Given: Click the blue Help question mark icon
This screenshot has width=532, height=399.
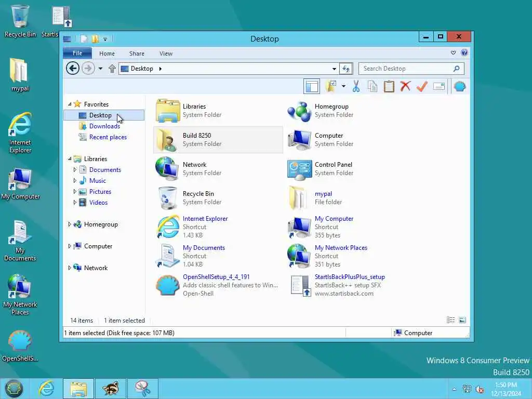Looking at the screenshot, I should point(464,52).
